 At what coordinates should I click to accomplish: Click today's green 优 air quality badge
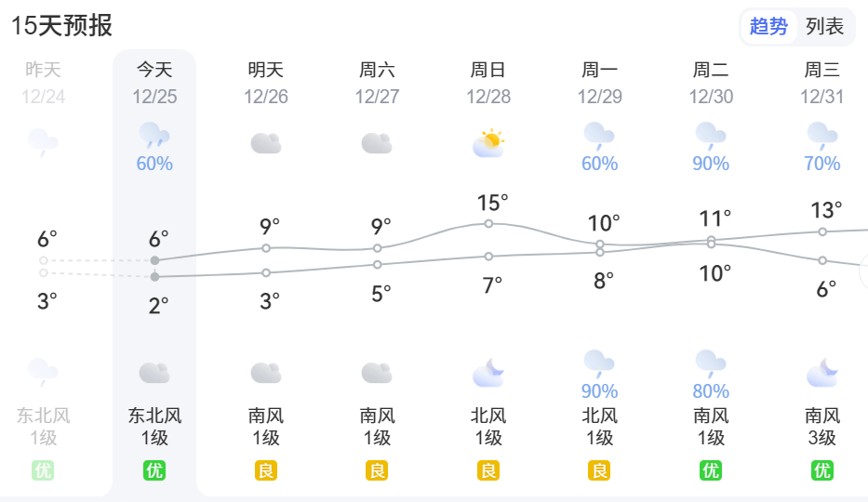(x=154, y=471)
